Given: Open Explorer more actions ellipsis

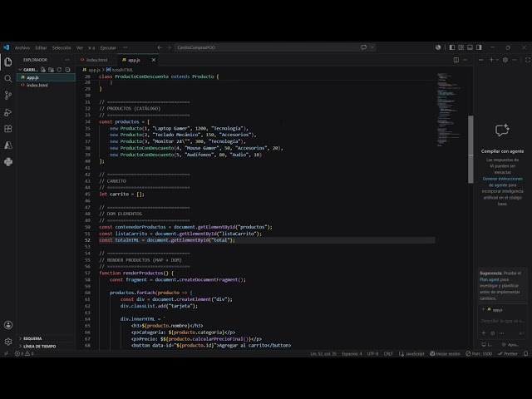Looking at the screenshot, I should pyautogui.click(x=67, y=60).
